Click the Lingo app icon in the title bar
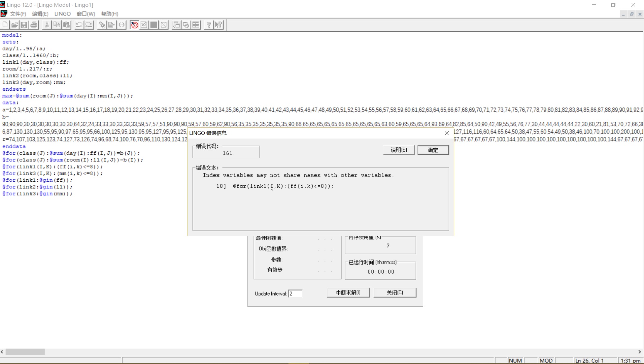Screen dimensions: 644x364 coord(3,5)
